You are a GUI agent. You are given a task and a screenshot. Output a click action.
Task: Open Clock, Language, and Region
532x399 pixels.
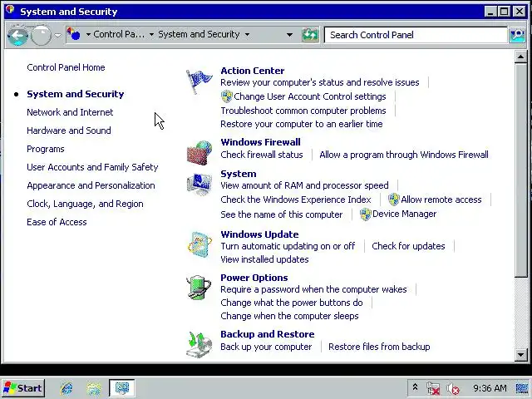pos(85,204)
